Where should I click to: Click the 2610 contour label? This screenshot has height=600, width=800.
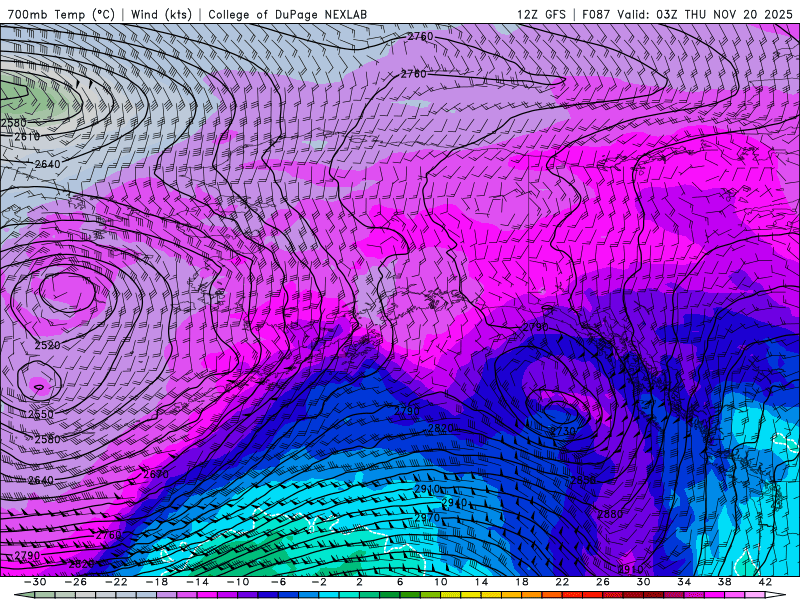[27, 137]
